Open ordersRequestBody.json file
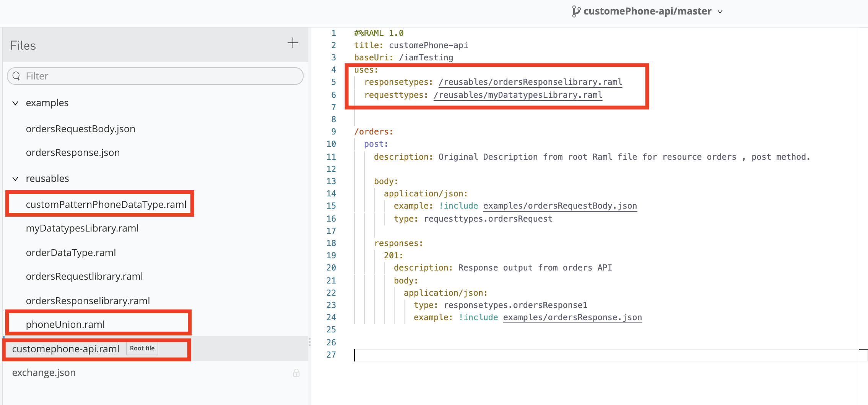The height and width of the screenshot is (405, 868). pyautogui.click(x=80, y=129)
